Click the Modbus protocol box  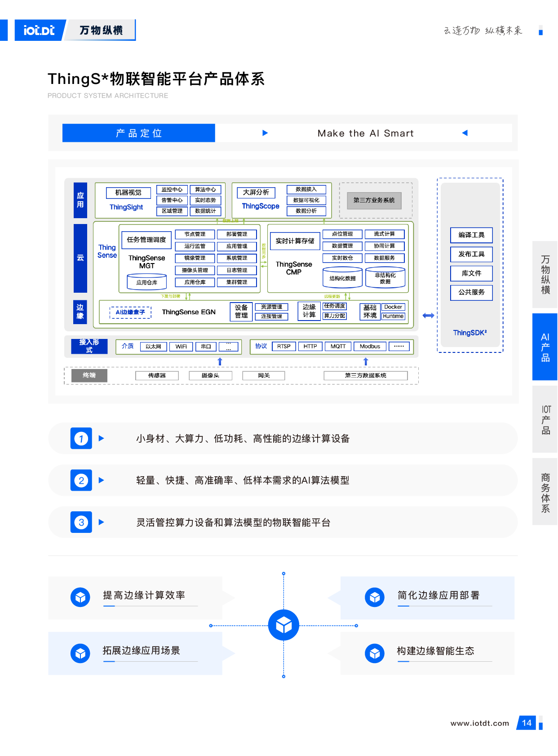[370, 347]
